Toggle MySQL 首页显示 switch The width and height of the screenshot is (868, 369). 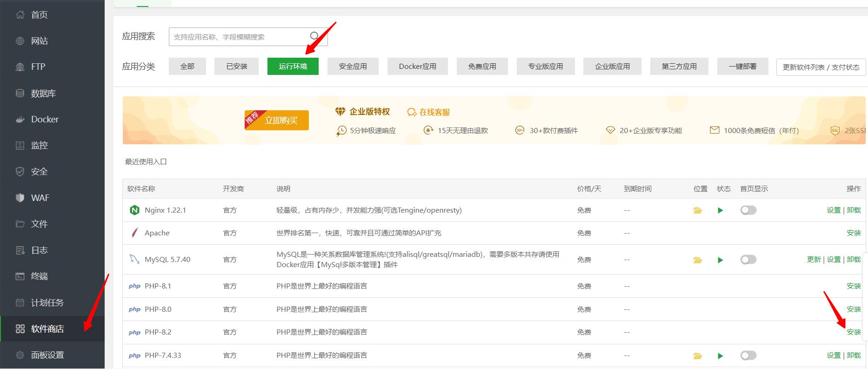748,260
